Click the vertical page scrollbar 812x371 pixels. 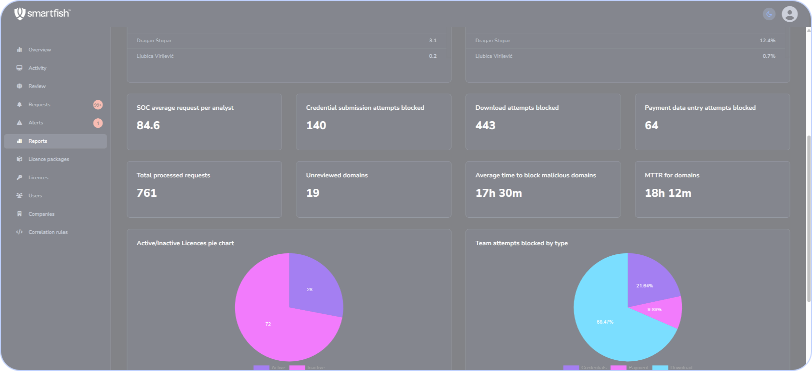[x=808, y=218]
